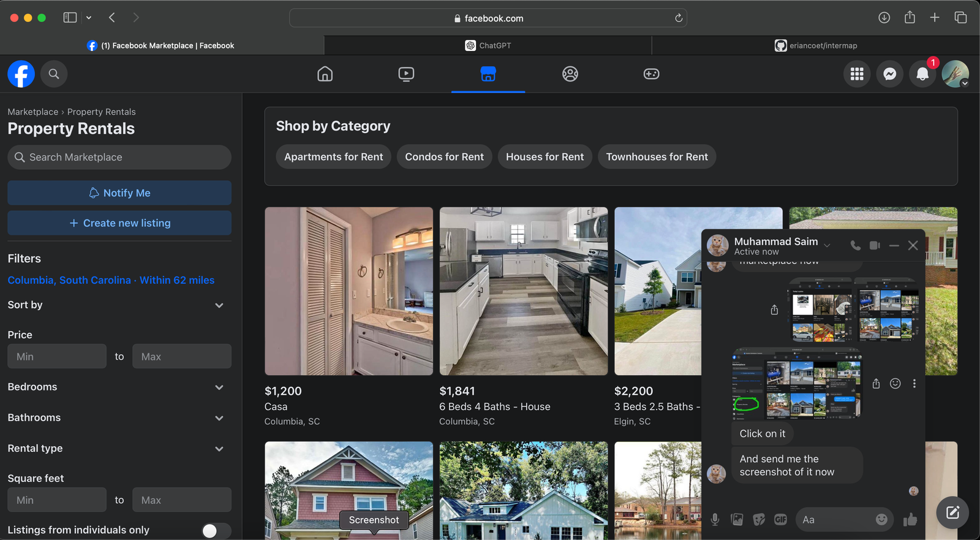Click the Notify Me button
The width and height of the screenshot is (980, 540).
119,192
